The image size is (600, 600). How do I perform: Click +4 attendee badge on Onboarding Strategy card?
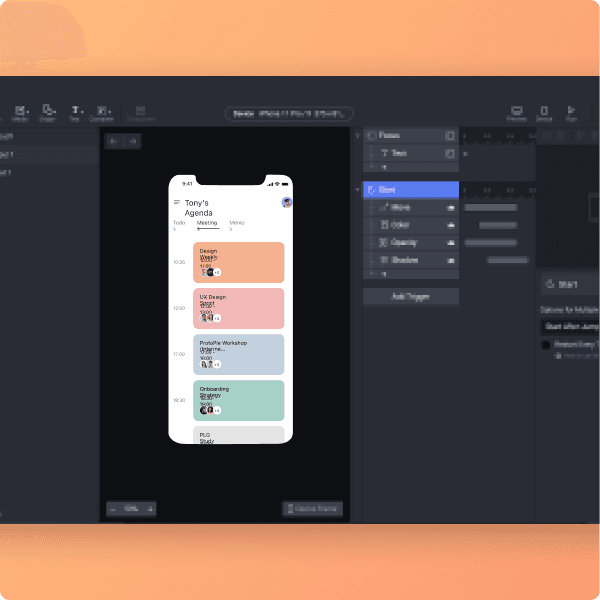click(x=217, y=410)
